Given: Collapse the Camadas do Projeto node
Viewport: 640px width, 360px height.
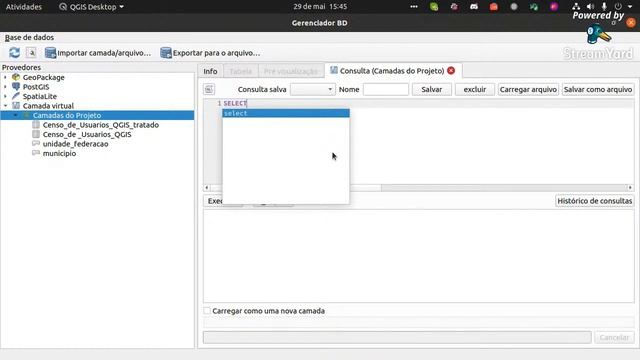Looking at the screenshot, I should point(15,115).
